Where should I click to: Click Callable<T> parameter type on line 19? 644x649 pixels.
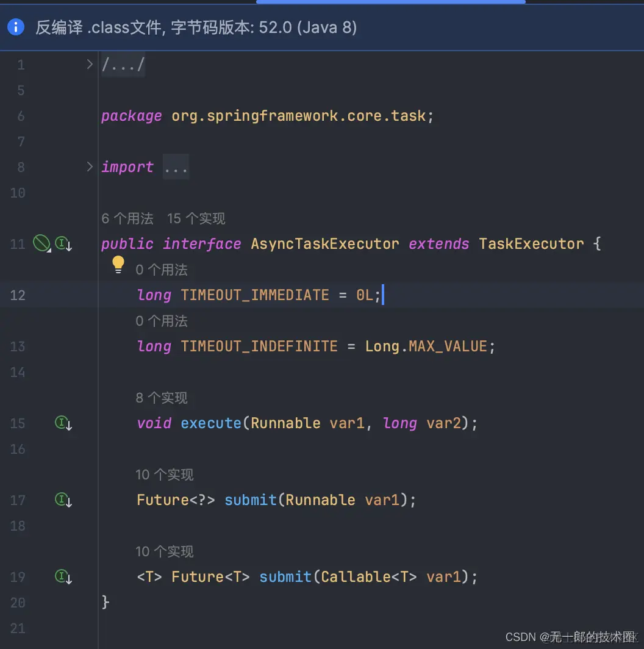369,577
